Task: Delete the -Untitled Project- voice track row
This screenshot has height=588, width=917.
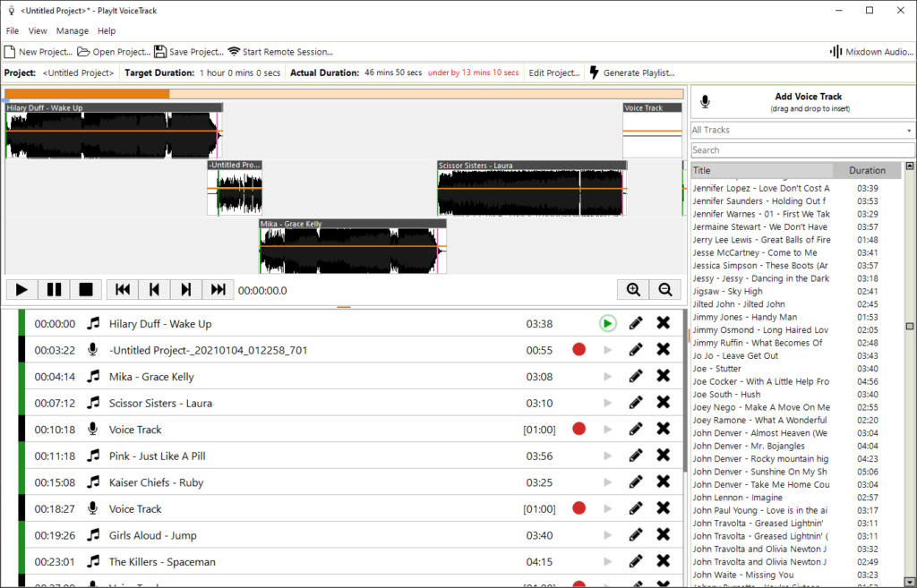Action: coord(664,350)
